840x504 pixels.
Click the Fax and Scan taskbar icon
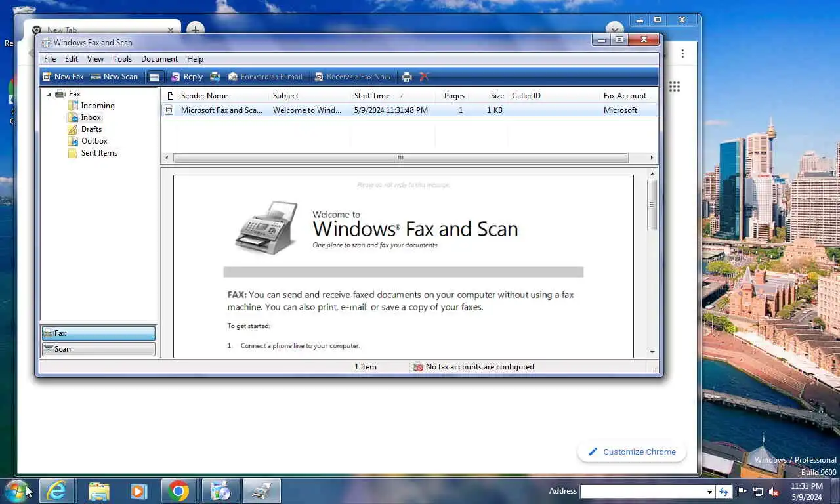click(262, 491)
